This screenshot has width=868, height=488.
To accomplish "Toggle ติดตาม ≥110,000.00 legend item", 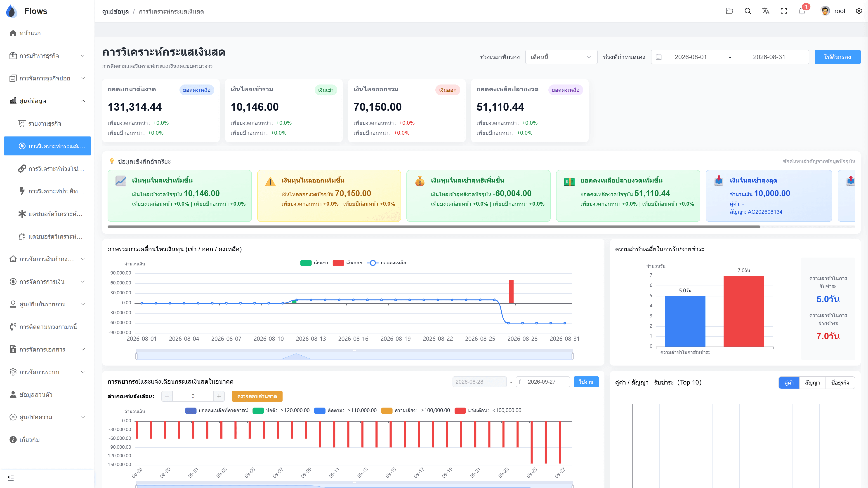I will tap(345, 410).
